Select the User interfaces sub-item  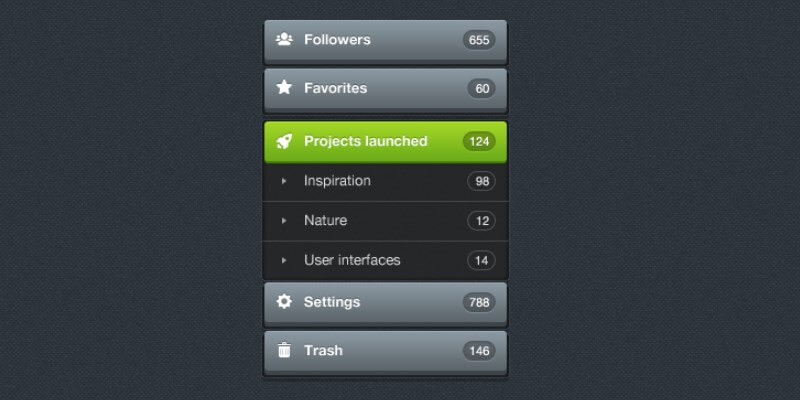(x=352, y=260)
